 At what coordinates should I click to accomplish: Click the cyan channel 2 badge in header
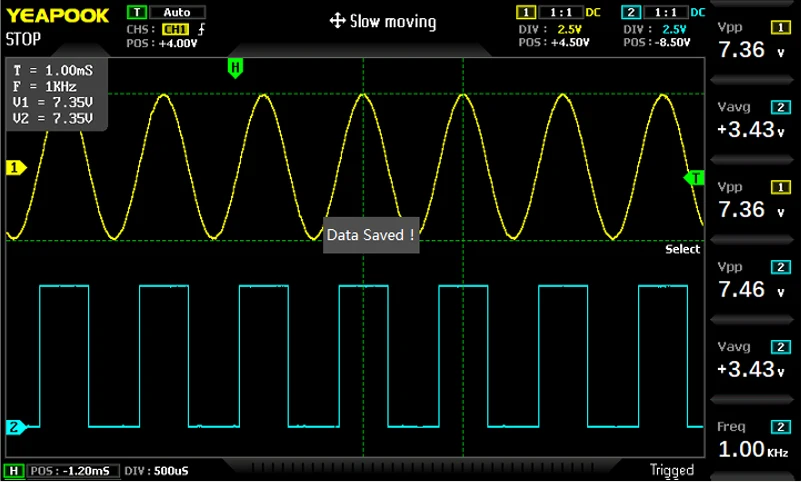630,12
